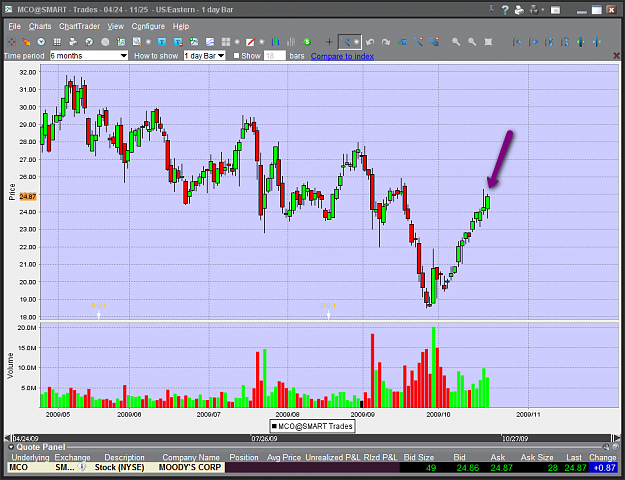Click the green dollar circle icon
This screenshot has width=625, height=480.
[x=307, y=42]
